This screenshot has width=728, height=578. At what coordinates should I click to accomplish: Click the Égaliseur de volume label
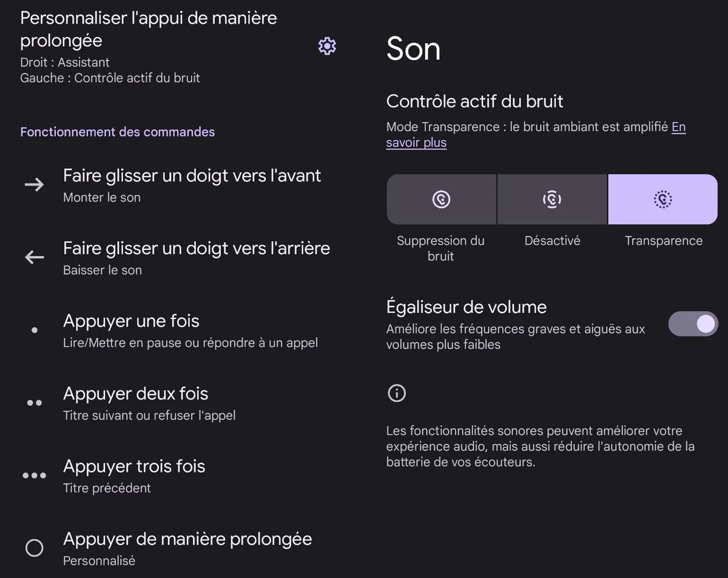467,307
